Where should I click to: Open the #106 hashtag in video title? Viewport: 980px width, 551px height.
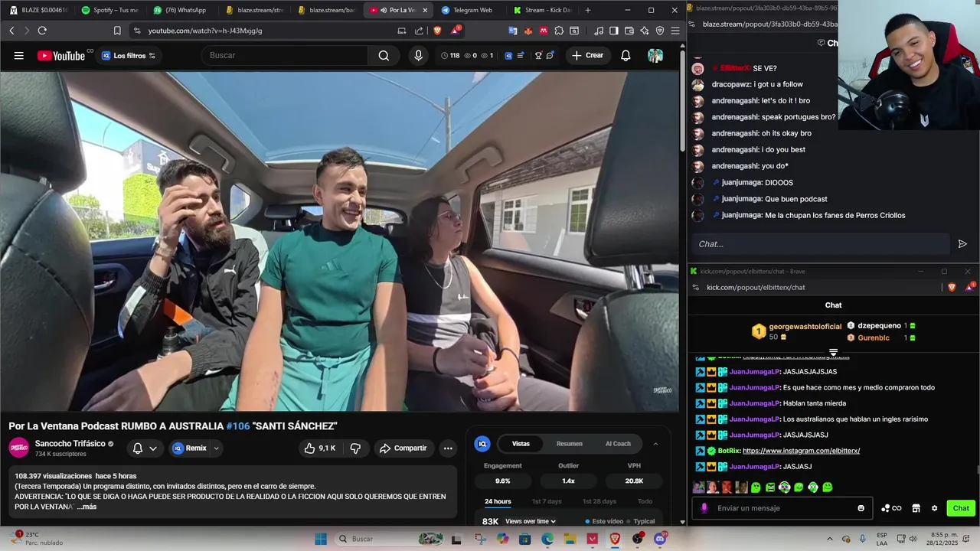pos(237,425)
